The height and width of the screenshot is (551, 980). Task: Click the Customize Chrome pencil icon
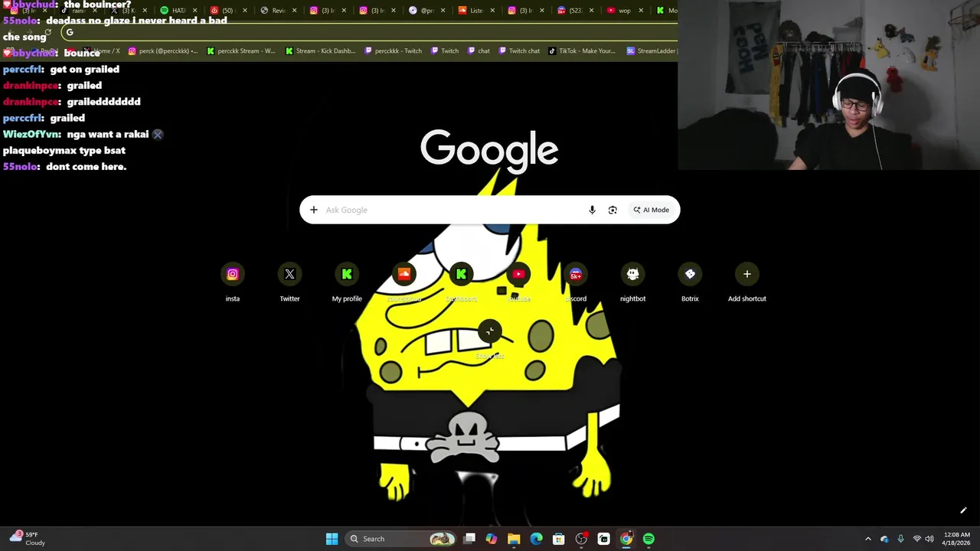[963, 510]
